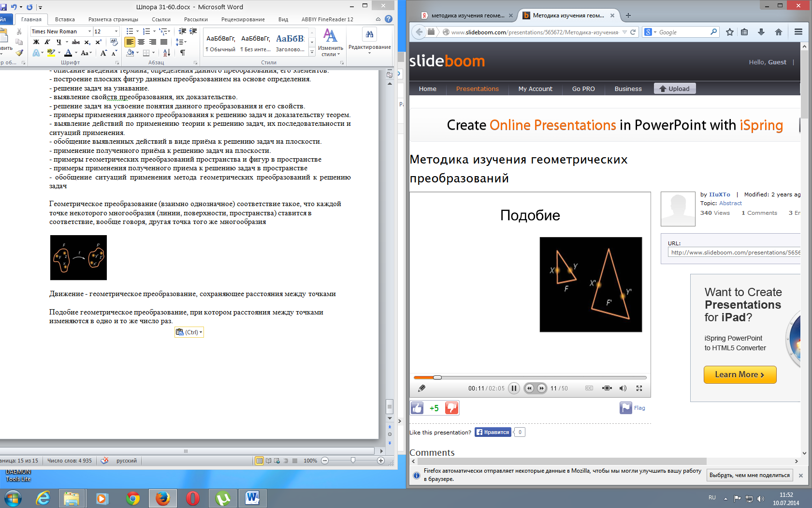Image resolution: width=812 pixels, height=508 pixels.
Task: Open Разметка страницы ribbon tab
Action: (x=113, y=19)
